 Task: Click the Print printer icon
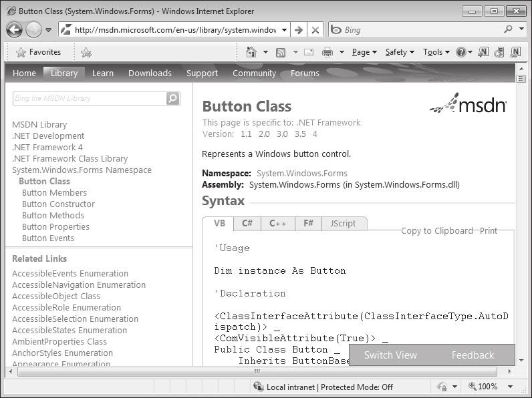327,52
